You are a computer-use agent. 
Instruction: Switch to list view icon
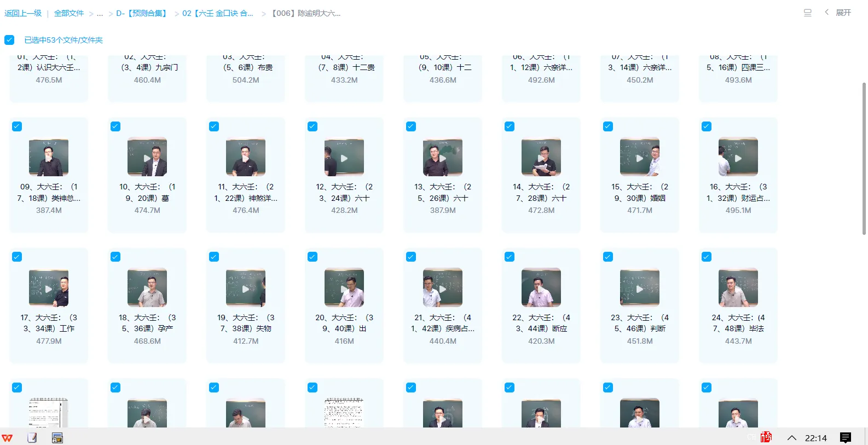tap(807, 13)
